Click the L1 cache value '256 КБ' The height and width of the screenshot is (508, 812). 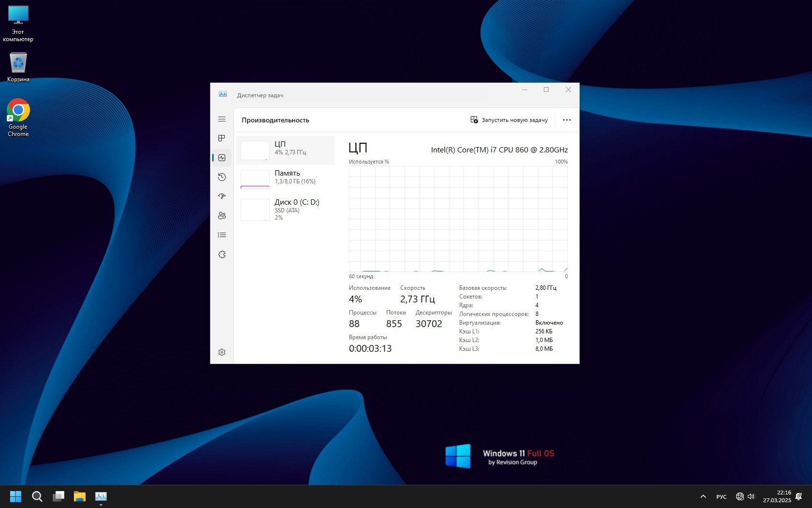pos(544,331)
